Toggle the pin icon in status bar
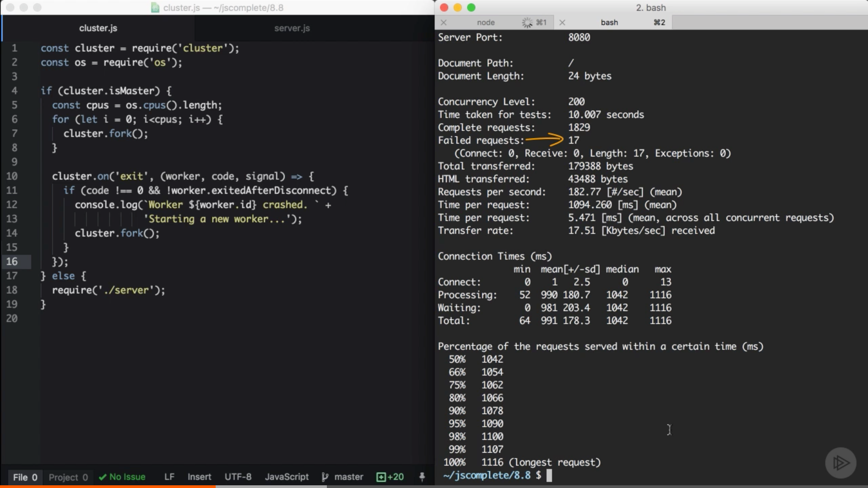Screen dimensions: 868x488 point(422,476)
